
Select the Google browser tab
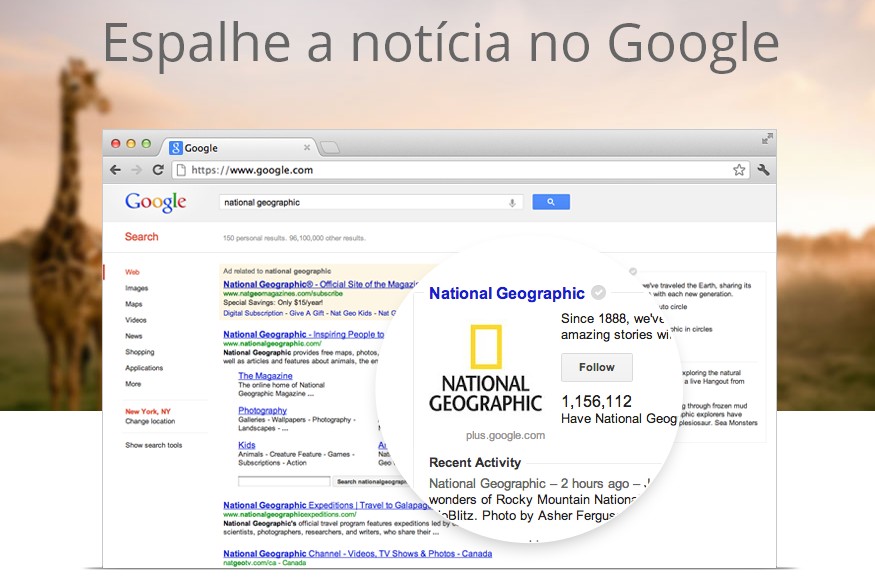[240, 147]
